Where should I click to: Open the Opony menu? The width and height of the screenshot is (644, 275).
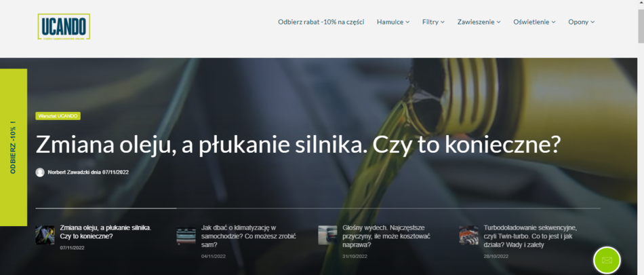tap(581, 22)
